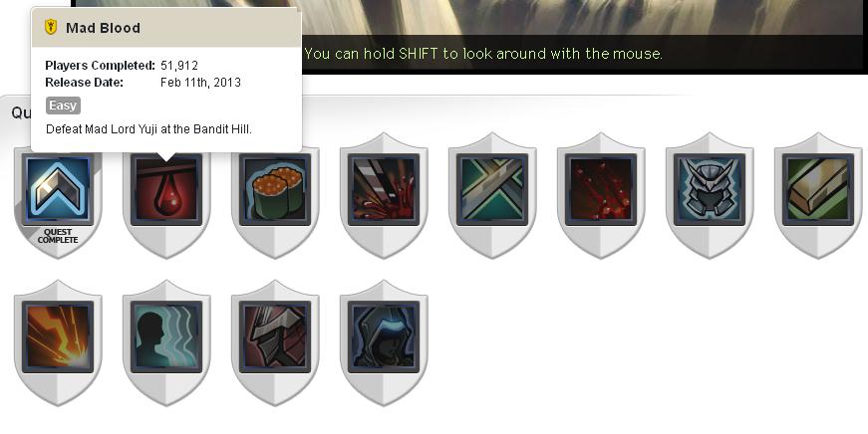The width and height of the screenshot is (868, 434).
Task: Click the Mad Blood tooltip title
Action: 103,28
